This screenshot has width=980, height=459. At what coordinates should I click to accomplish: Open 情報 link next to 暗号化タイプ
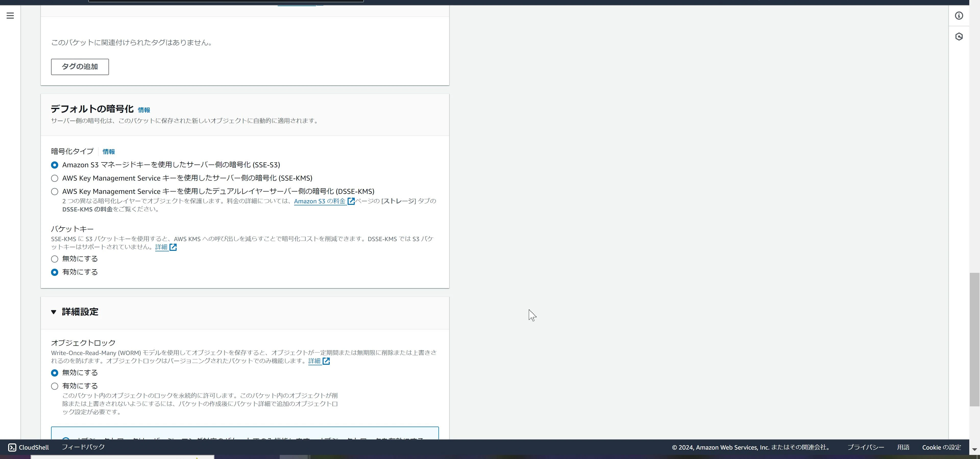click(x=108, y=152)
